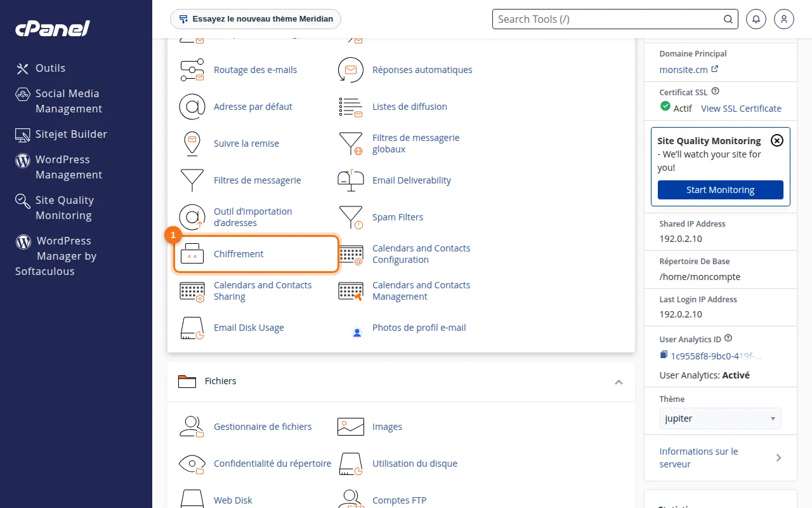Open the monsite.cm domain link

(688, 69)
